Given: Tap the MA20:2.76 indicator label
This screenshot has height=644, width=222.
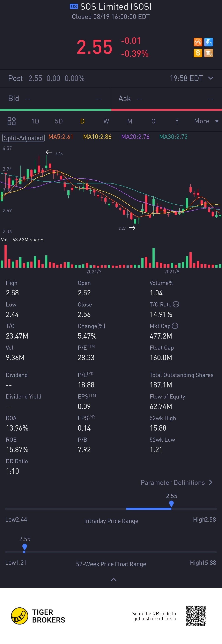Looking at the screenshot, I should 135,137.
